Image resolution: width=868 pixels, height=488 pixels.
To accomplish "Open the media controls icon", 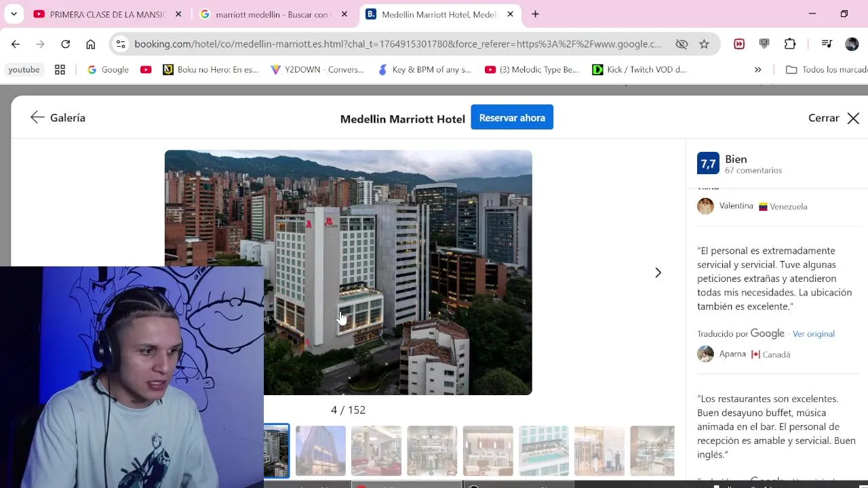I will click(x=827, y=44).
